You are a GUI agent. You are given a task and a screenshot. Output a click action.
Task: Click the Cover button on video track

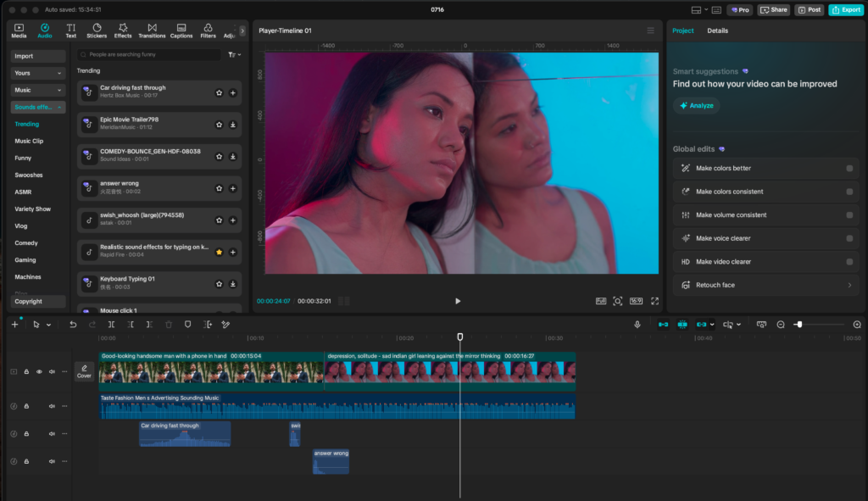point(84,371)
